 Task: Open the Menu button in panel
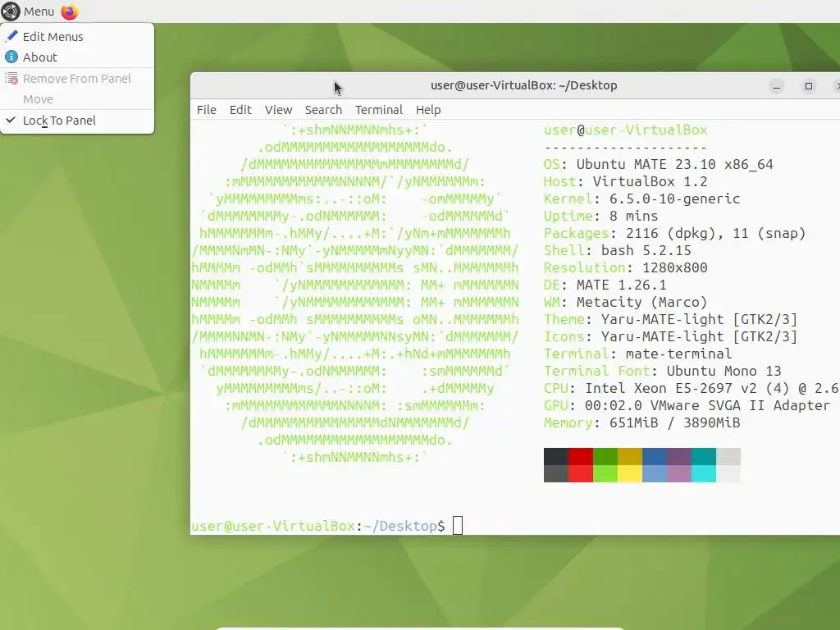tap(29, 11)
